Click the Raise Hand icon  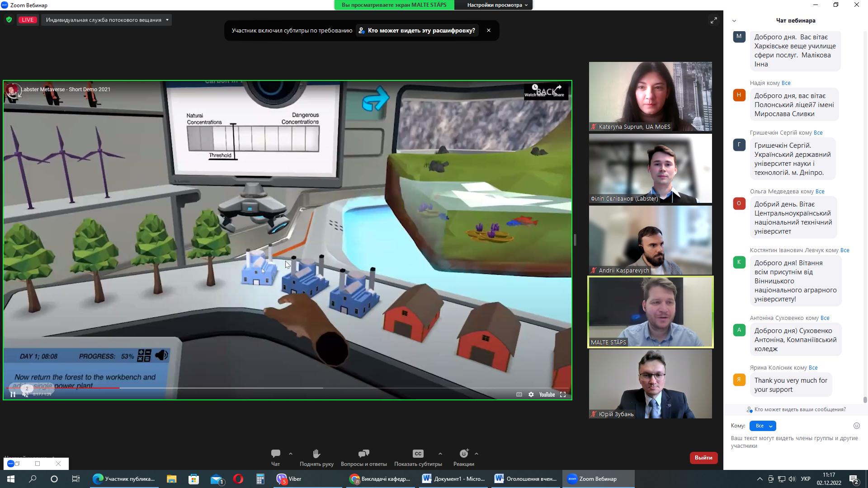coord(316,454)
